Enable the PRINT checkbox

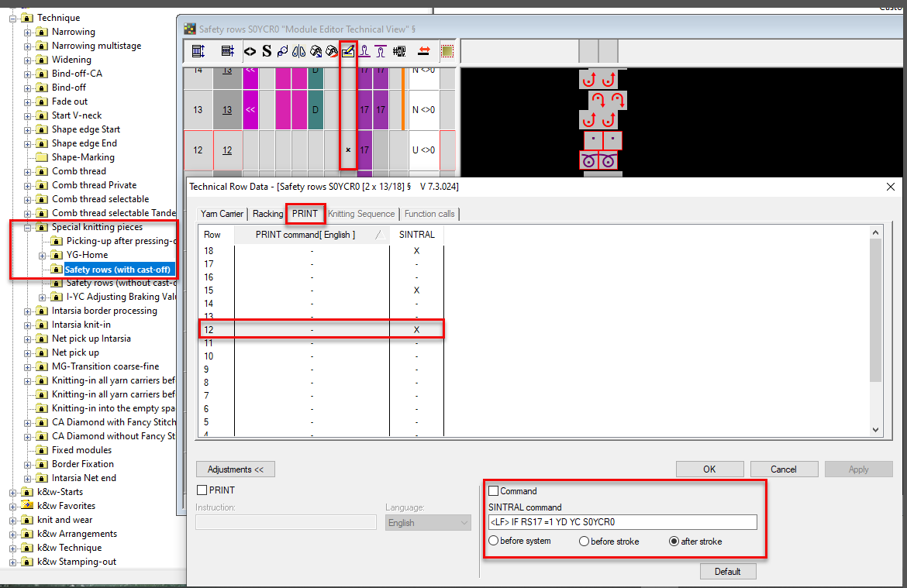[202, 490]
